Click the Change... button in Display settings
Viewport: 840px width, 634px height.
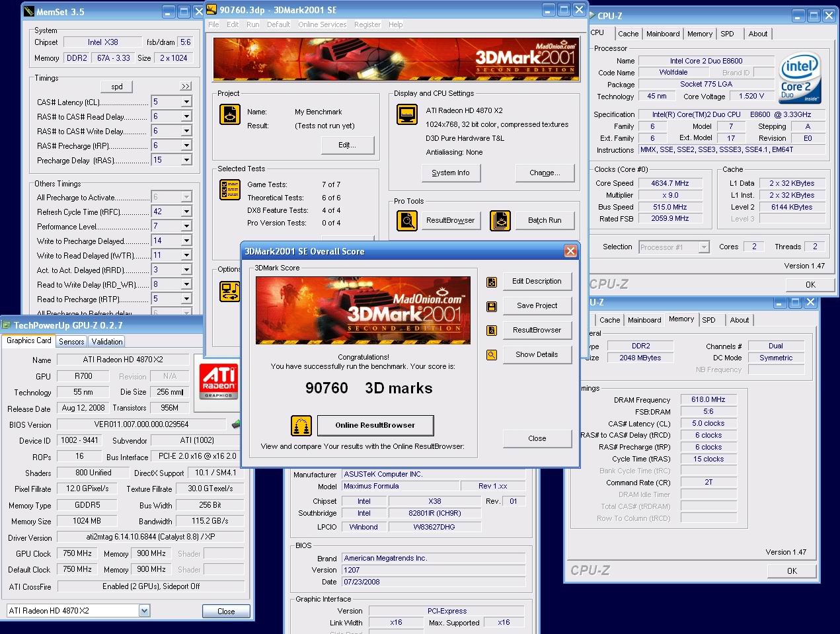point(545,173)
